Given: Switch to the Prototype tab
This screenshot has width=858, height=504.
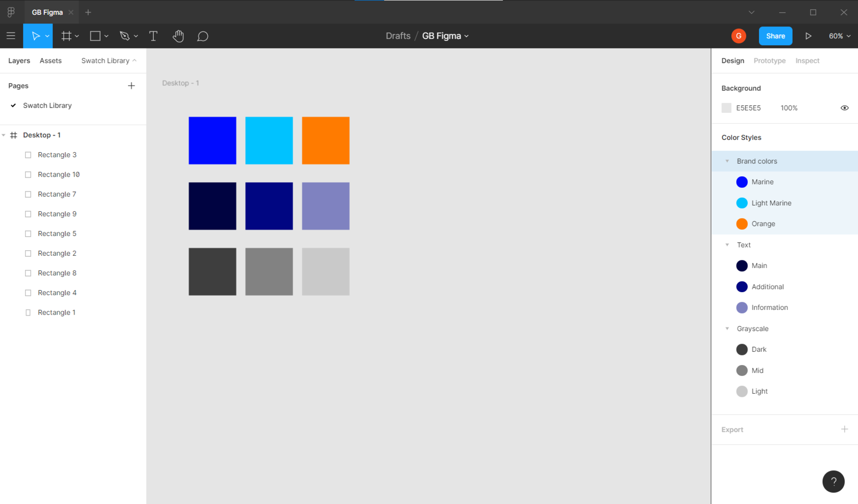Looking at the screenshot, I should 770,61.
